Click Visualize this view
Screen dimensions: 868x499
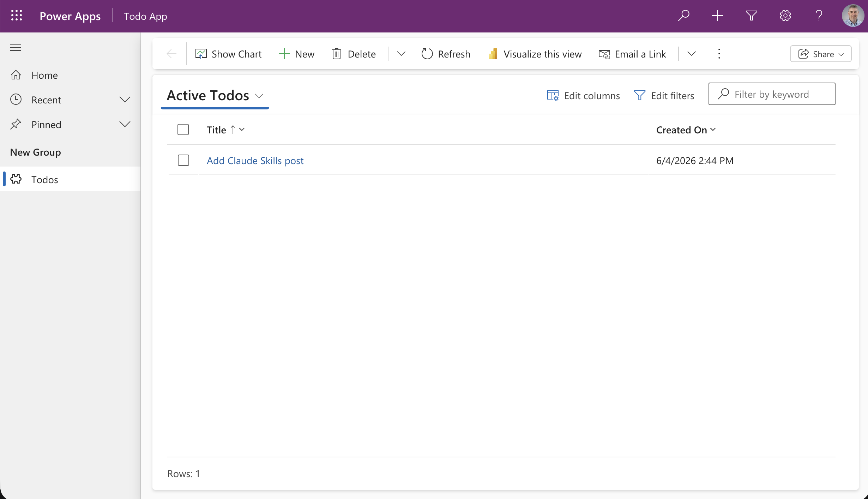tap(535, 54)
